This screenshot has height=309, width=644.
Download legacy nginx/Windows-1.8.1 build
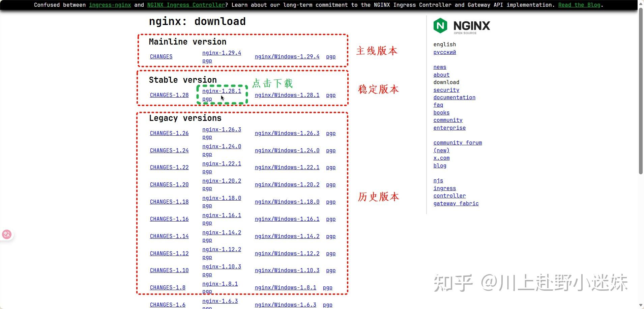285,287
